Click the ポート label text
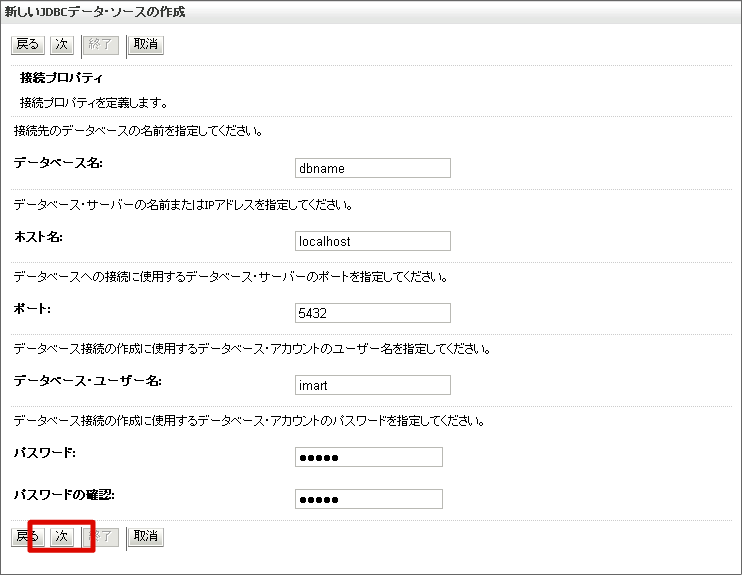 pos(32,308)
